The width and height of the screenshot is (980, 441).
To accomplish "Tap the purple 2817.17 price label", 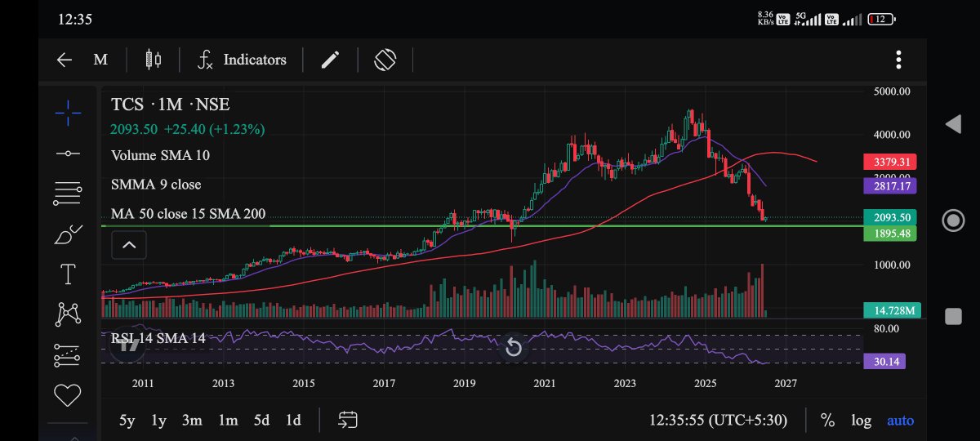I will [890, 186].
